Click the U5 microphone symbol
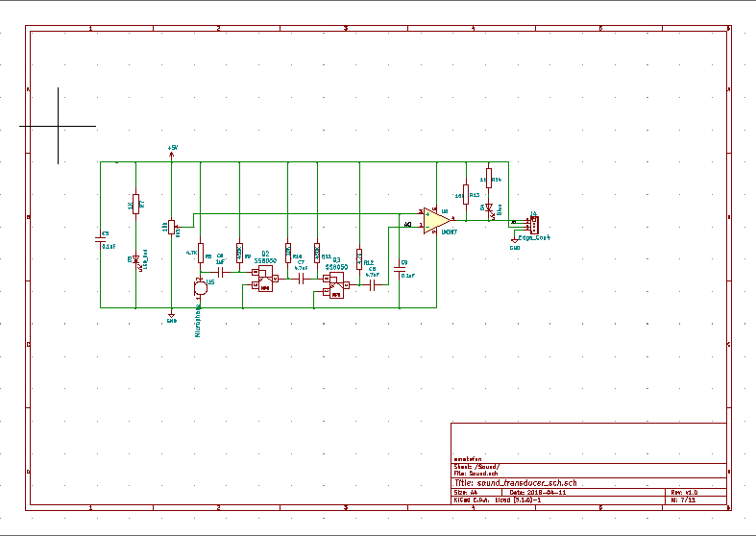Image resolution: width=756 pixels, height=536 pixels. pos(200,288)
